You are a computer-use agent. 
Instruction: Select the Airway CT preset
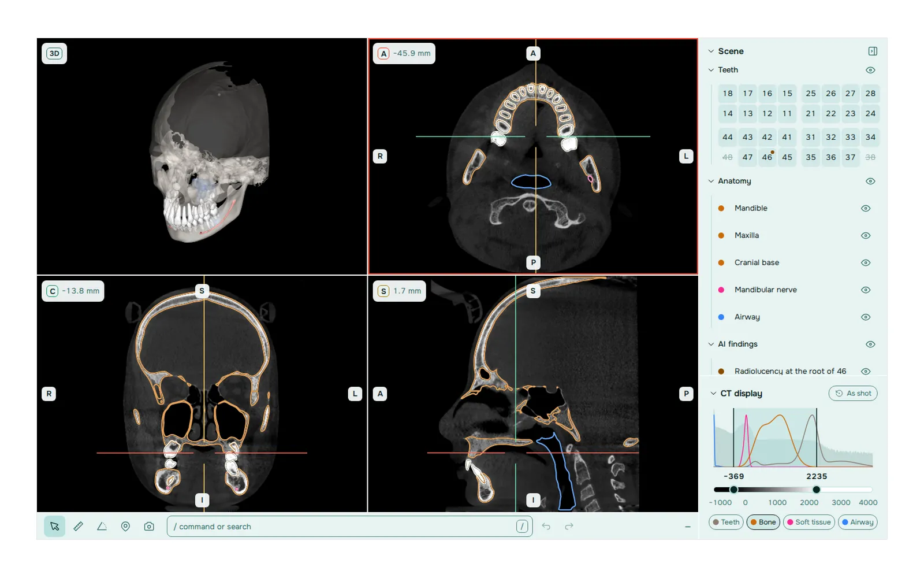tap(858, 523)
